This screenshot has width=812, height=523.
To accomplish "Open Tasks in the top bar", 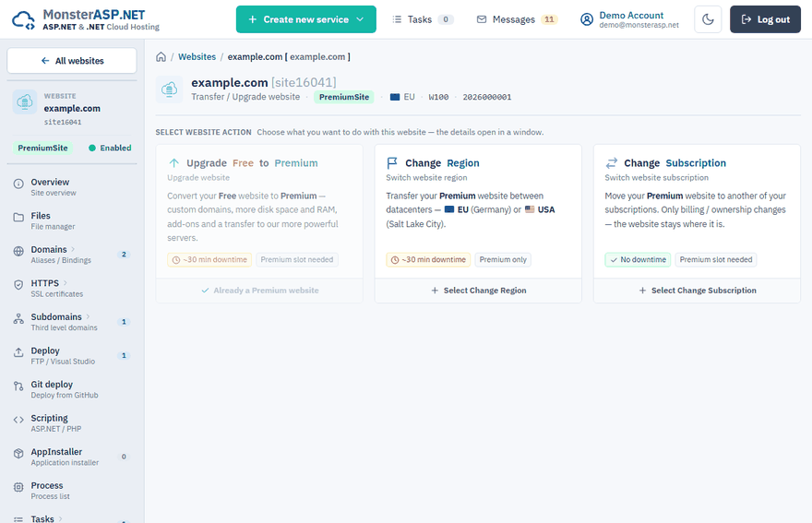I will coord(423,19).
